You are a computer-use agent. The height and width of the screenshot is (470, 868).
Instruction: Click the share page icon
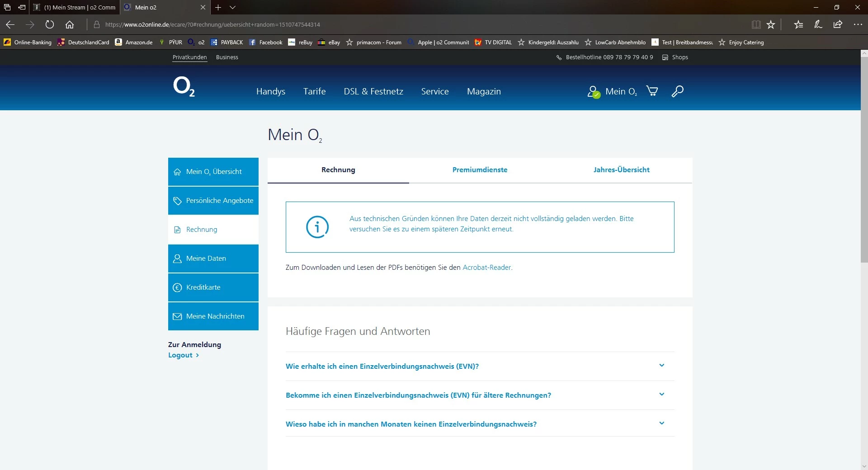click(838, 24)
